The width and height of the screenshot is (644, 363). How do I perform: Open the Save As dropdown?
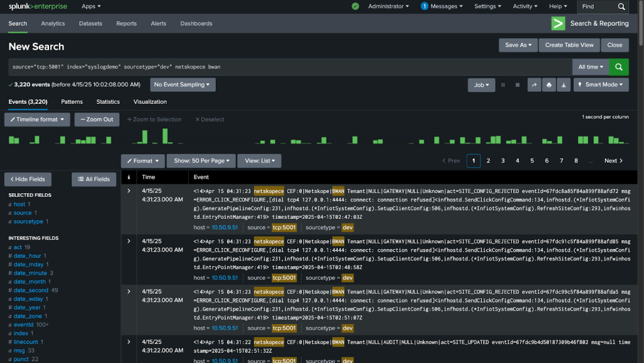point(518,45)
